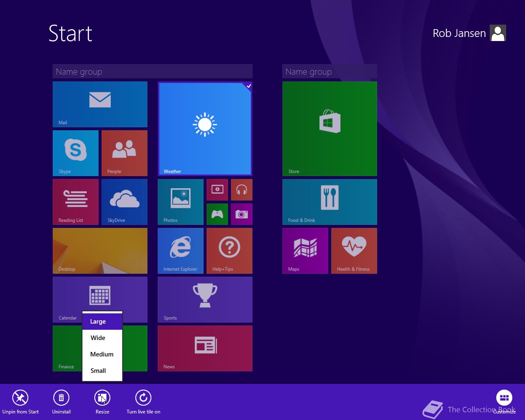
Task: Click the Customize button
Action: tap(504, 402)
